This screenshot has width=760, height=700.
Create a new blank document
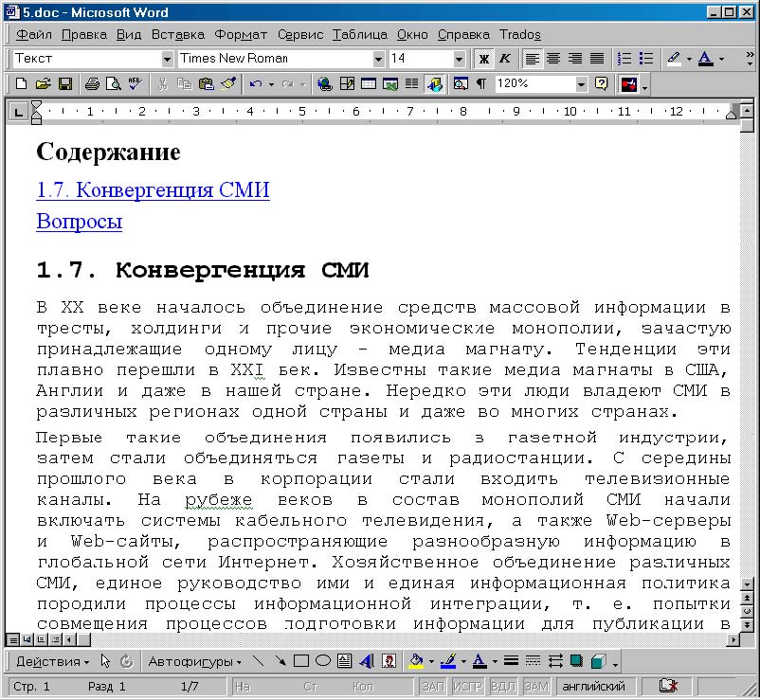tap(21, 83)
